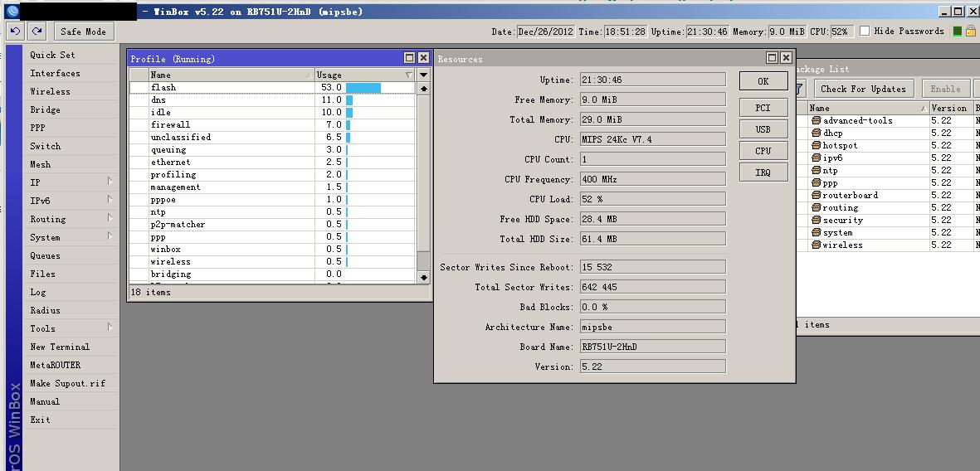Open New Terminal
Viewport: 980px width, 471px height.
tap(60, 347)
